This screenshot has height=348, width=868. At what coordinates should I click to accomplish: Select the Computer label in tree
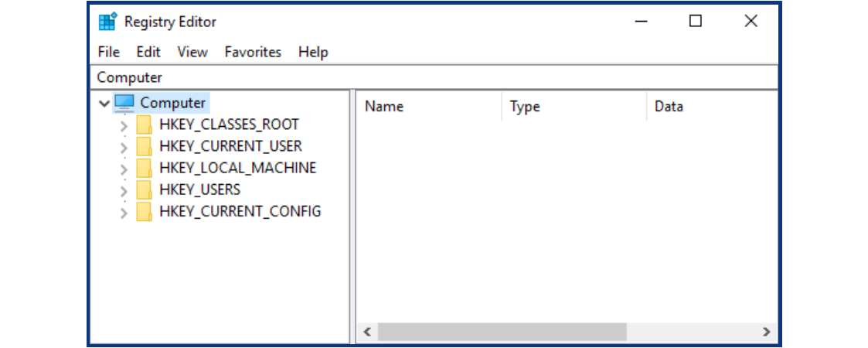click(172, 103)
